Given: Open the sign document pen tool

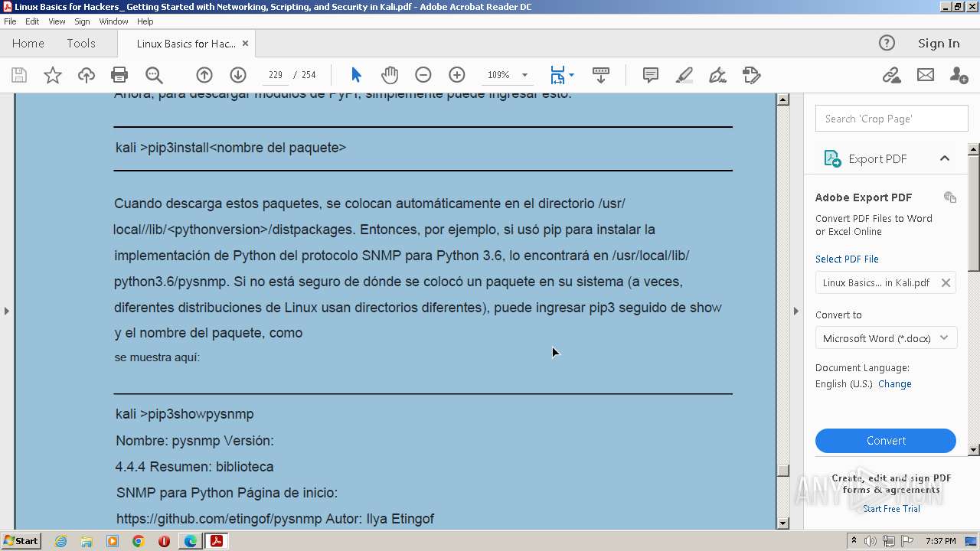Looking at the screenshot, I should pyautogui.click(x=717, y=75).
